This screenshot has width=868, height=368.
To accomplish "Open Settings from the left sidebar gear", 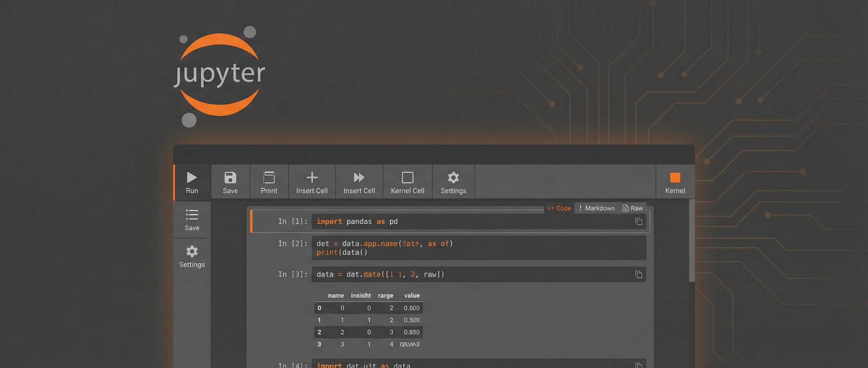I will (x=192, y=256).
